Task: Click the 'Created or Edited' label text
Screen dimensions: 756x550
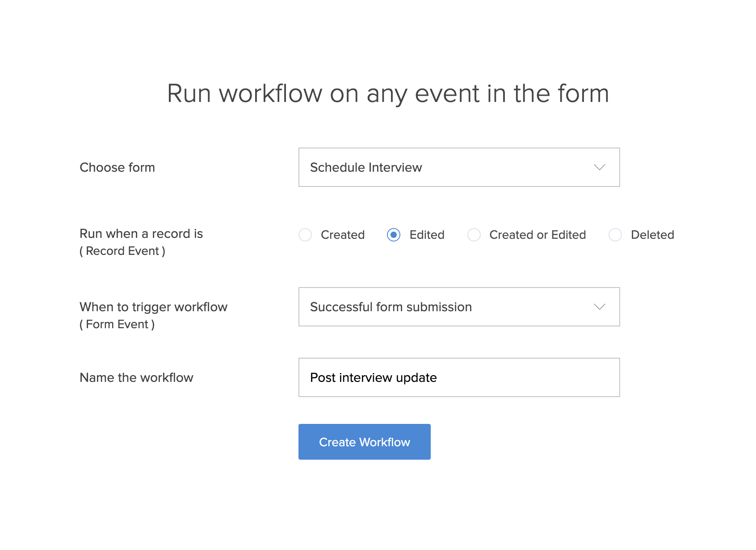Action: 538,235
